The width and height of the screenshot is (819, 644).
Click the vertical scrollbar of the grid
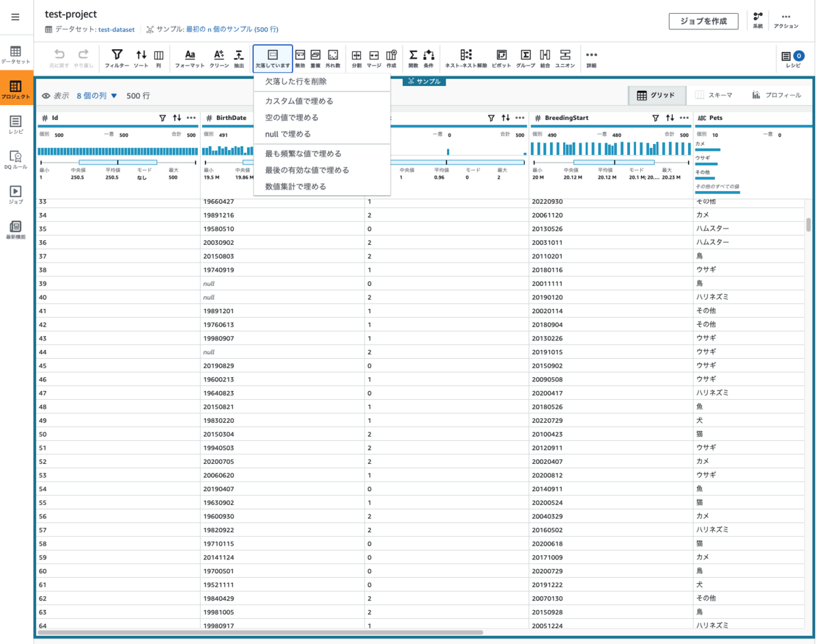point(809,224)
